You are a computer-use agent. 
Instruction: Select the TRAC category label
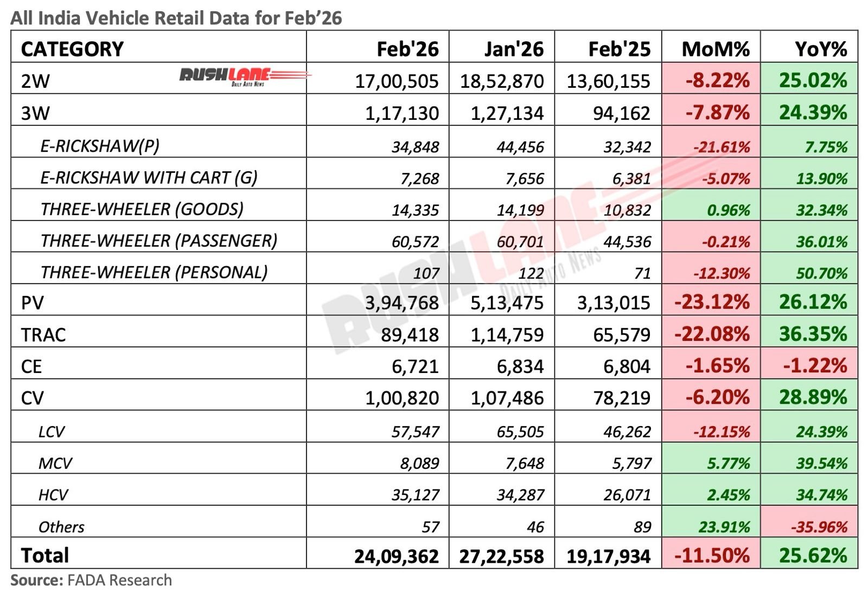point(42,334)
